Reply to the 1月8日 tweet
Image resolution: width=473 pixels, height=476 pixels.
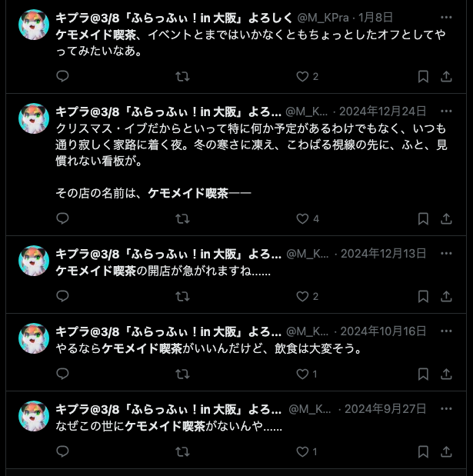62,76
